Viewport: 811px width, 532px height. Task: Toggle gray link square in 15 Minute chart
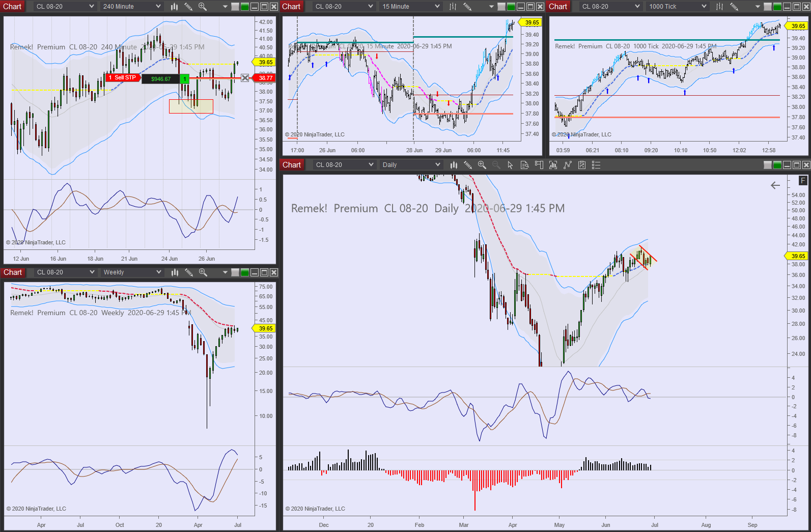[502, 7]
